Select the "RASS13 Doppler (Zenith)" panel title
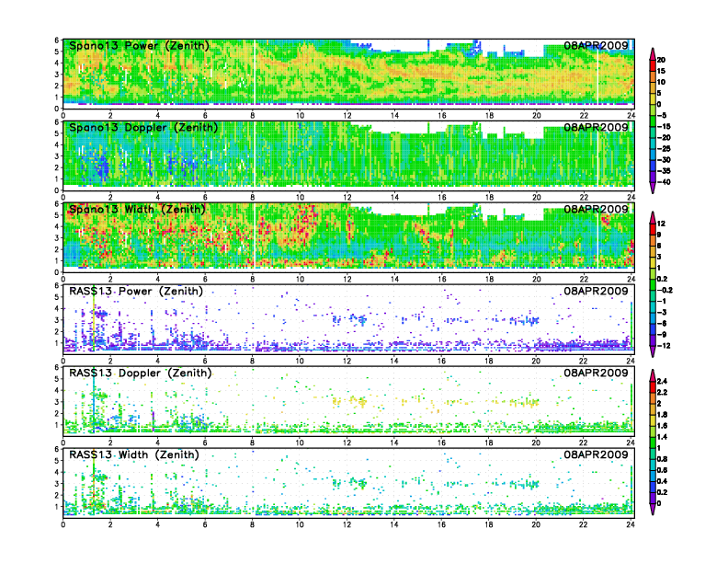Image resolution: width=728 pixels, height=563 pixels. (x=141, y=373)
